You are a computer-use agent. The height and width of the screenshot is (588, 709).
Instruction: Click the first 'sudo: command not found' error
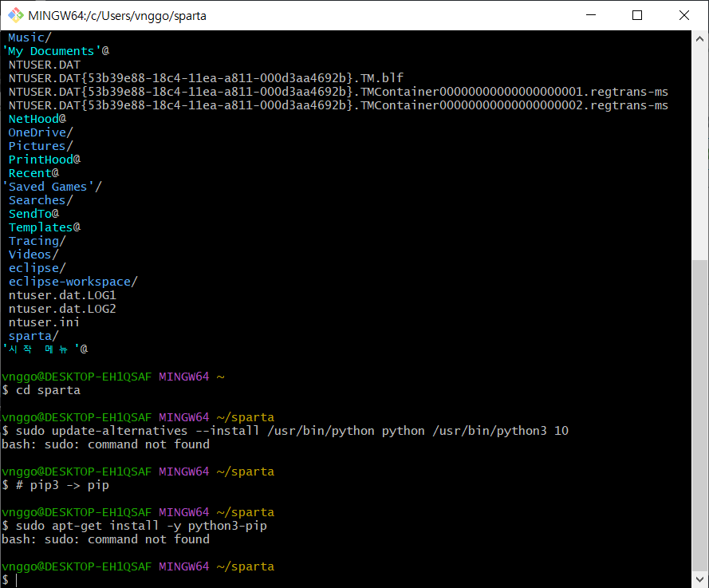point(106,444)
